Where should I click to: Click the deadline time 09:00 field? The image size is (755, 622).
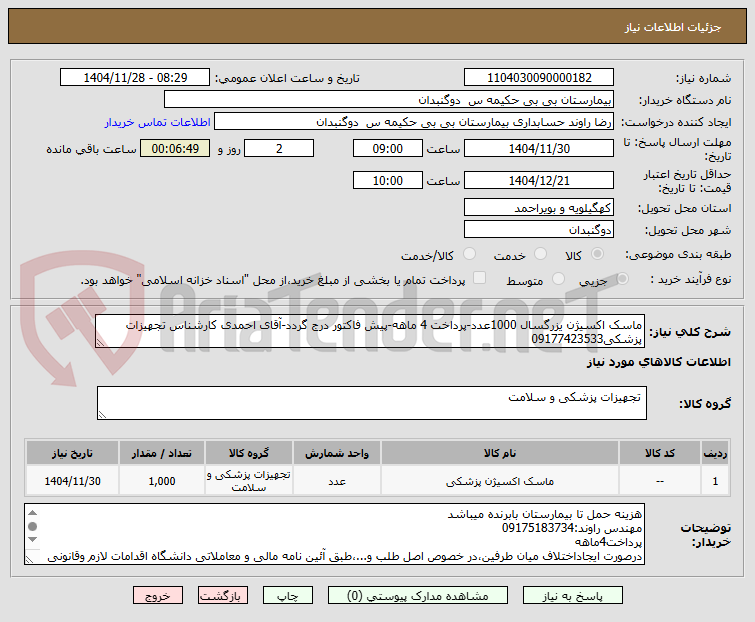(x=388, y=148)
